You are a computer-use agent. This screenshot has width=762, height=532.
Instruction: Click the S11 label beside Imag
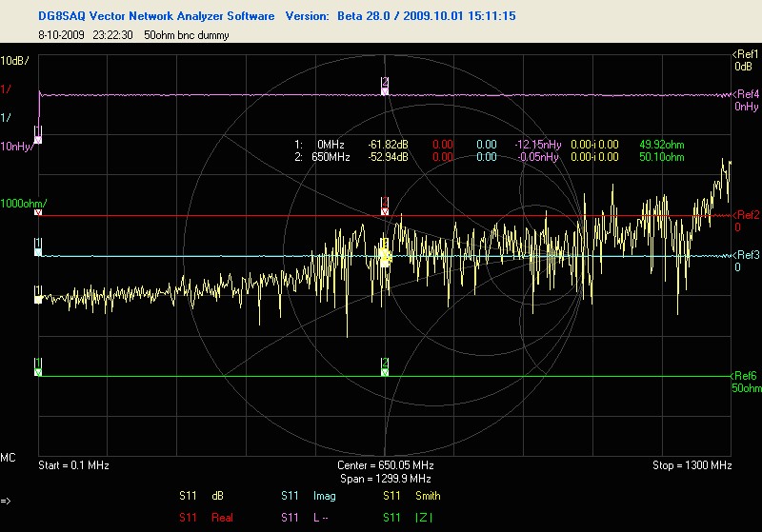pos(290,496)
